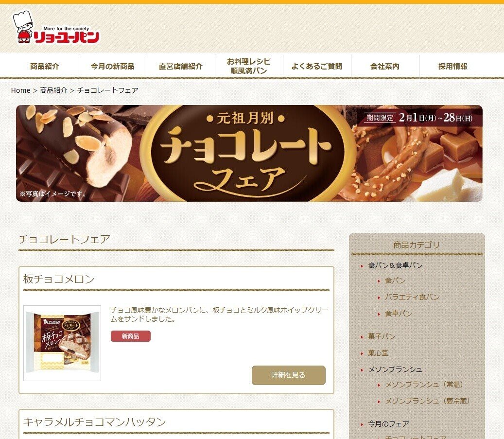Click 詳細を見る button
This screenshot has width=504, height=439.
[x=289, y=375]
